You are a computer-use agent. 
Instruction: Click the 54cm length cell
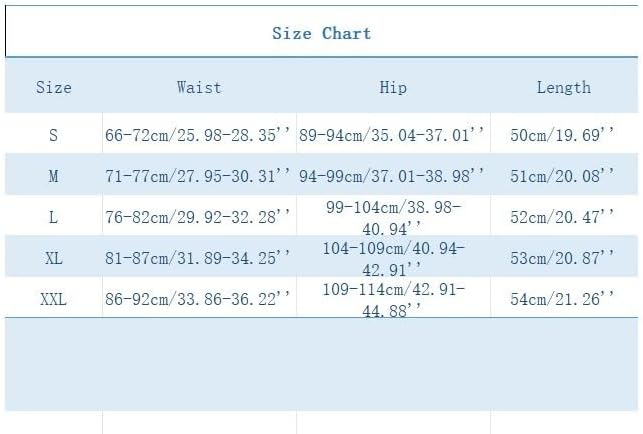click(x=563, y=298)
